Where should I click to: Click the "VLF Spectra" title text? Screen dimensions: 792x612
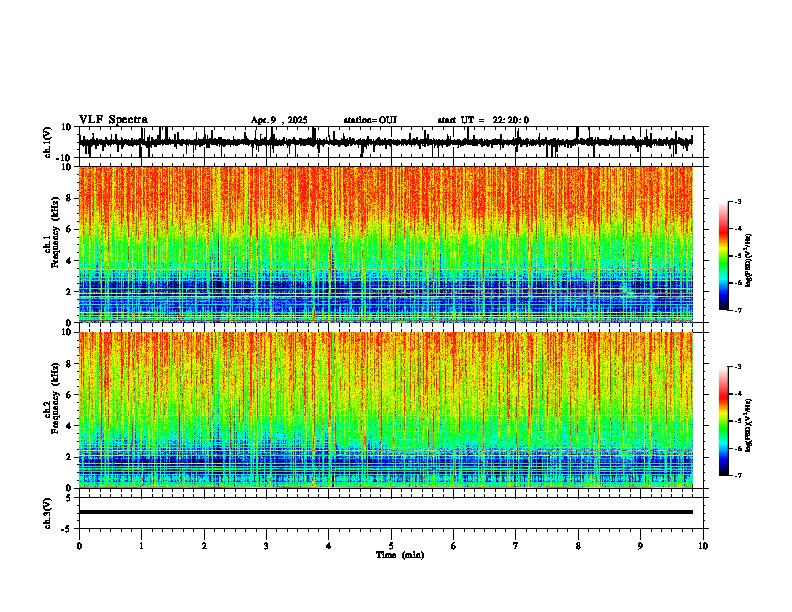click(113, 120)
